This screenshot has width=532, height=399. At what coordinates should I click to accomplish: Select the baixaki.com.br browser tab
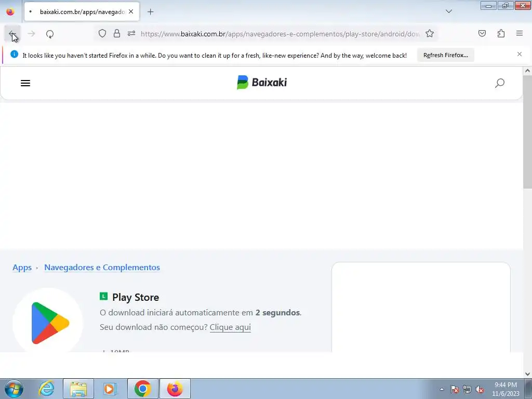[82, 11]
